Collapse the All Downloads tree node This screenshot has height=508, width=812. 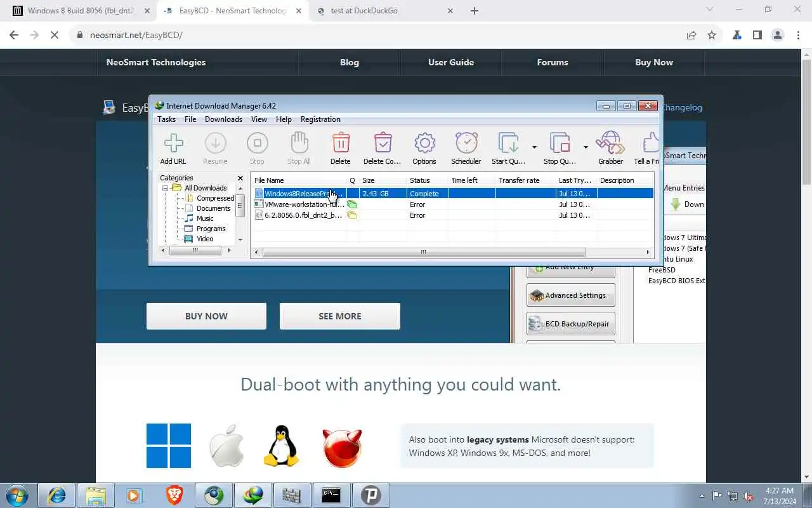165,188
